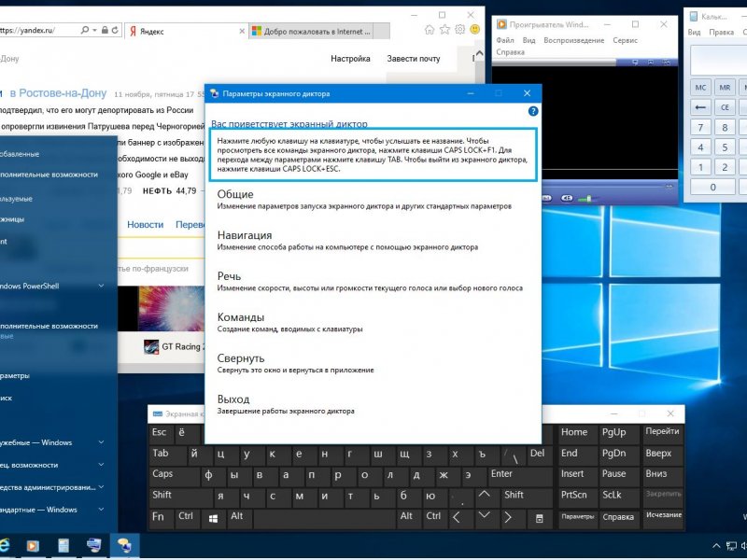Tap the Windows logo key on the on-screen keyboard
Screen dimensions: 747x560
click(213, 519)
